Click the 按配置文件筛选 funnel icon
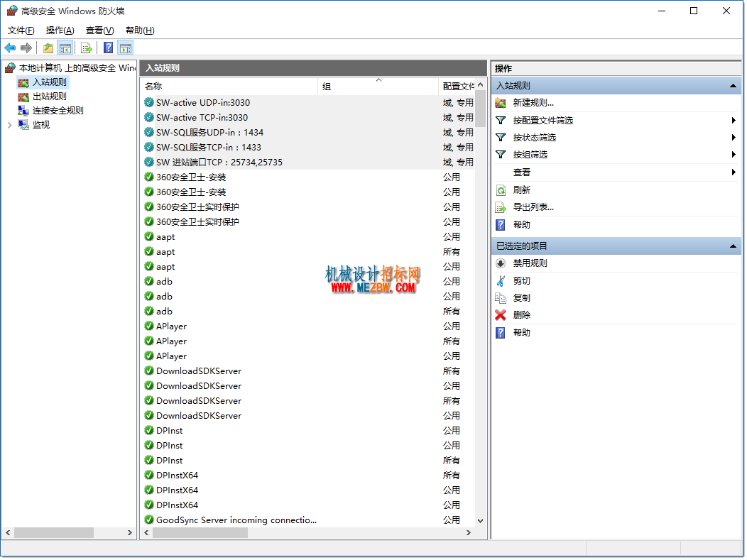Image resolution: width=747 pixels, height=560 pixels. (x=500, y=121)
